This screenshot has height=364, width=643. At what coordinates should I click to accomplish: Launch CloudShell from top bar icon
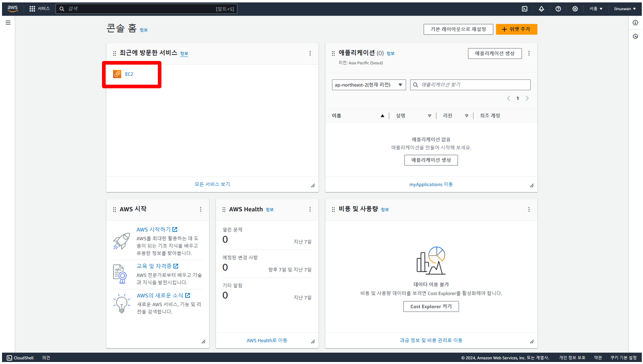click(x=525, y=9)
